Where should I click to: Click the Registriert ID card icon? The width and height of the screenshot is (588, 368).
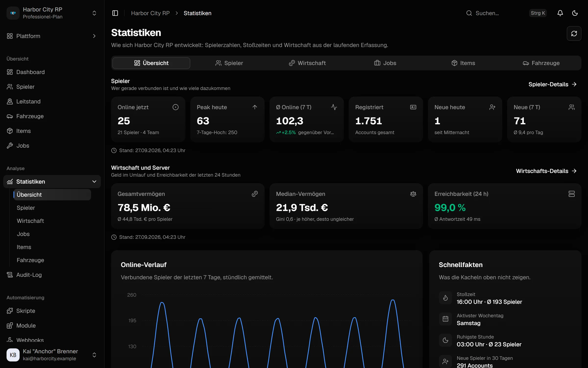click(413, 107)
